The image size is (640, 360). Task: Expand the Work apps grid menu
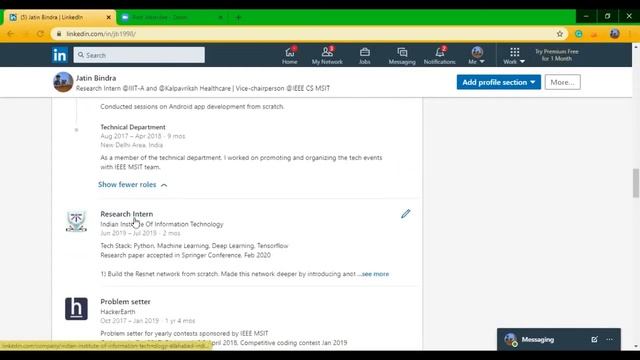(x=514, y=55)
